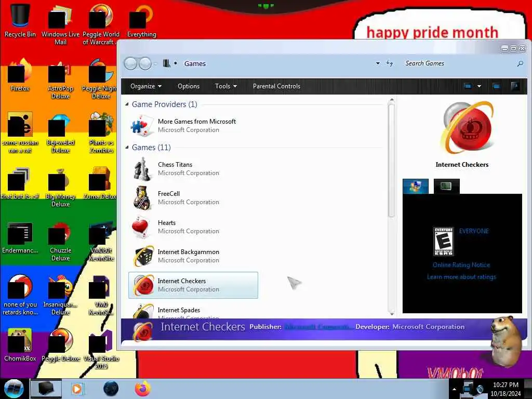Click Learn more about ratings link
Viewport: 532px width, 399px height.
tap(461, 277)
